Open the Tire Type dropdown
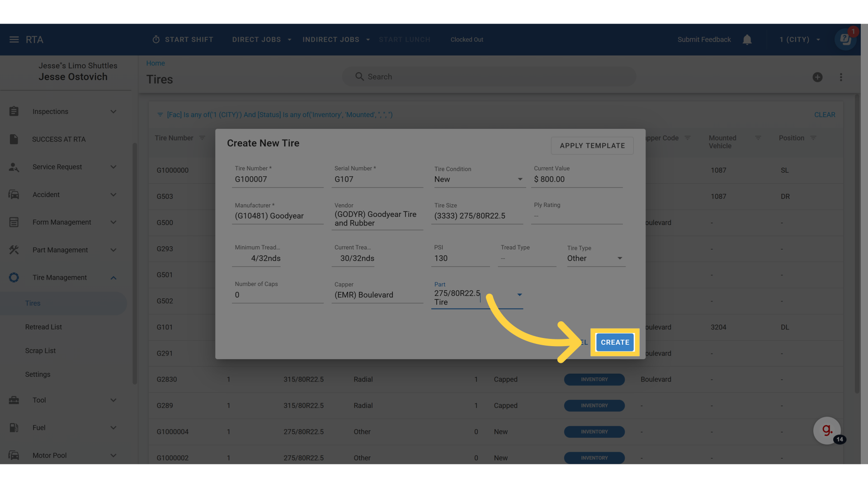 point(620,258)
